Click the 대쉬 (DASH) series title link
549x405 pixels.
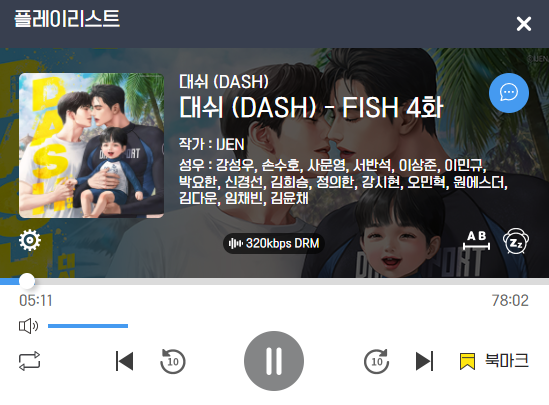[224, 82]
